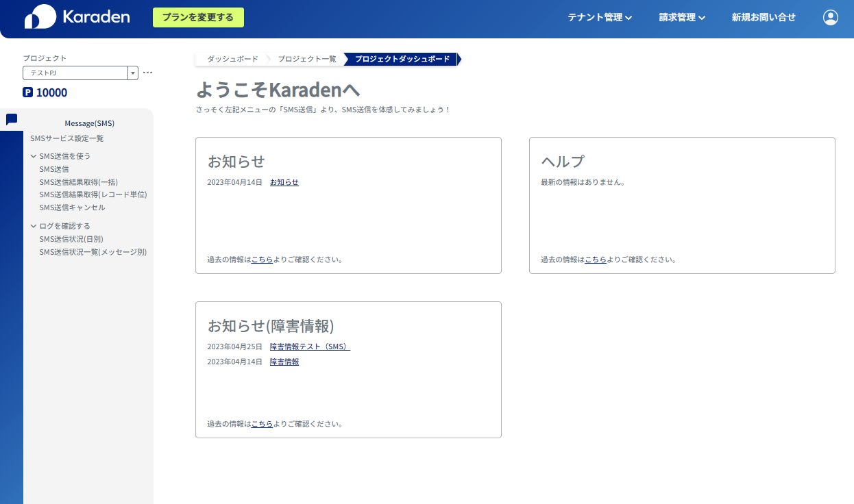Collapse the SMS送信を使う section

point(60,156)
